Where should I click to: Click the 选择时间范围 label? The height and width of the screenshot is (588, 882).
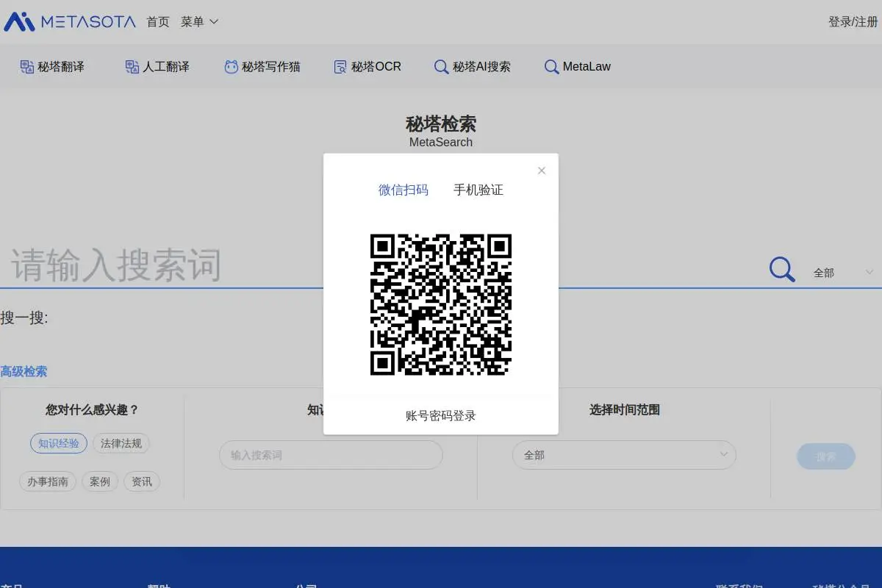[x=625, y=409]
